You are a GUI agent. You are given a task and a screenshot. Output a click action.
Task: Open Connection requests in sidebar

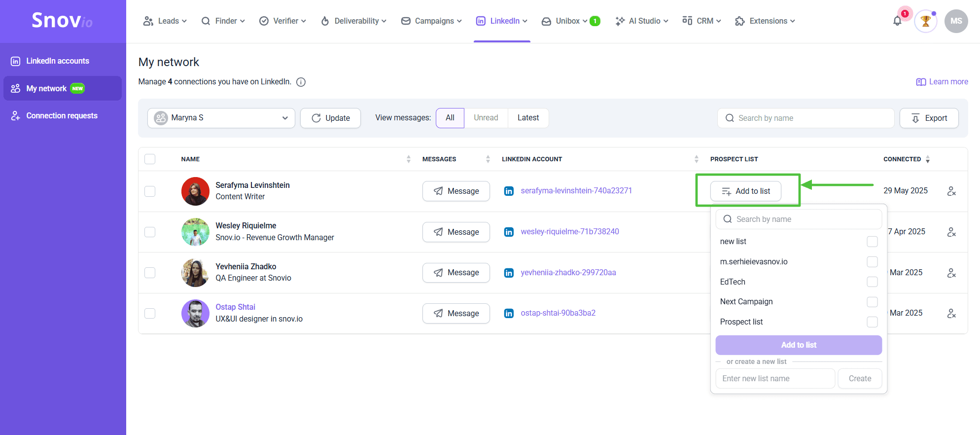[x=62, y=115]
